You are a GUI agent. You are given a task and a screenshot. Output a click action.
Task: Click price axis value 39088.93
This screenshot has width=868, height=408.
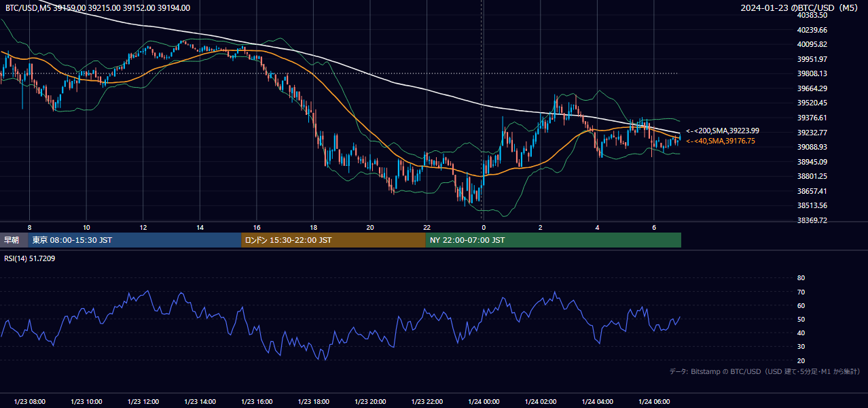pos(812,147)
